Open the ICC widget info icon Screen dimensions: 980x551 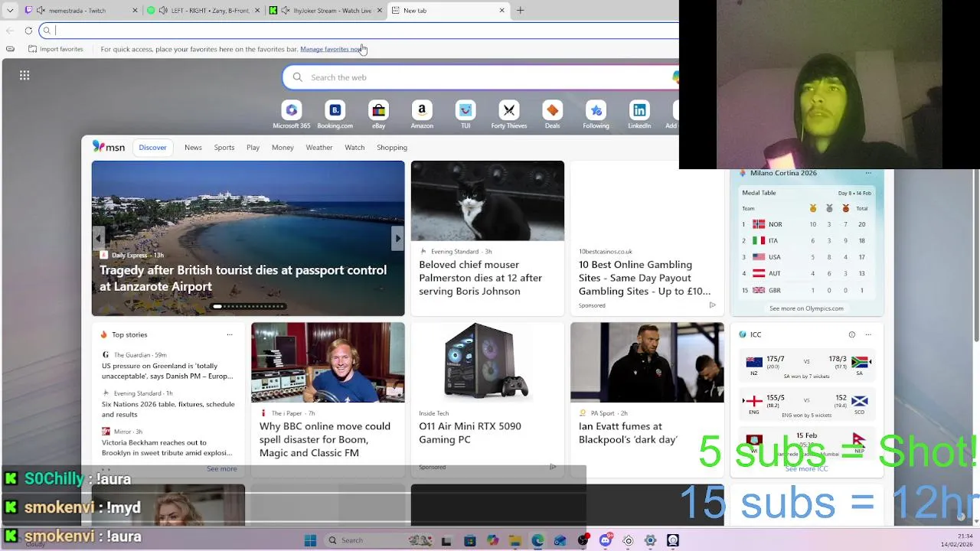point(851,334)
